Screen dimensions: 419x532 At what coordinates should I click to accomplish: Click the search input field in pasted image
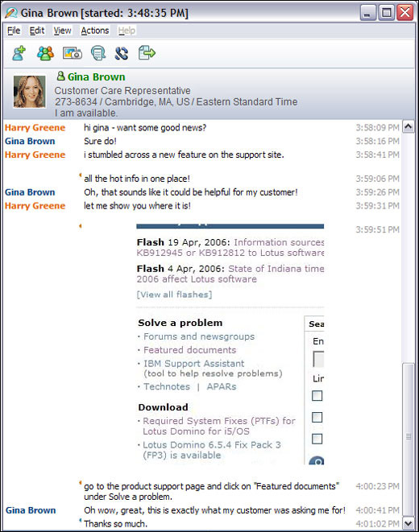318,359
